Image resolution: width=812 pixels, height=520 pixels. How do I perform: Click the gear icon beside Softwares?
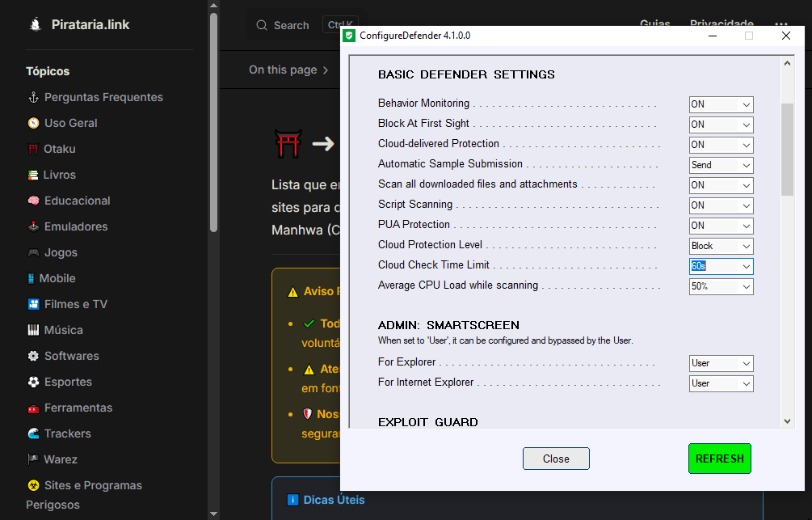tap(33, 356)
